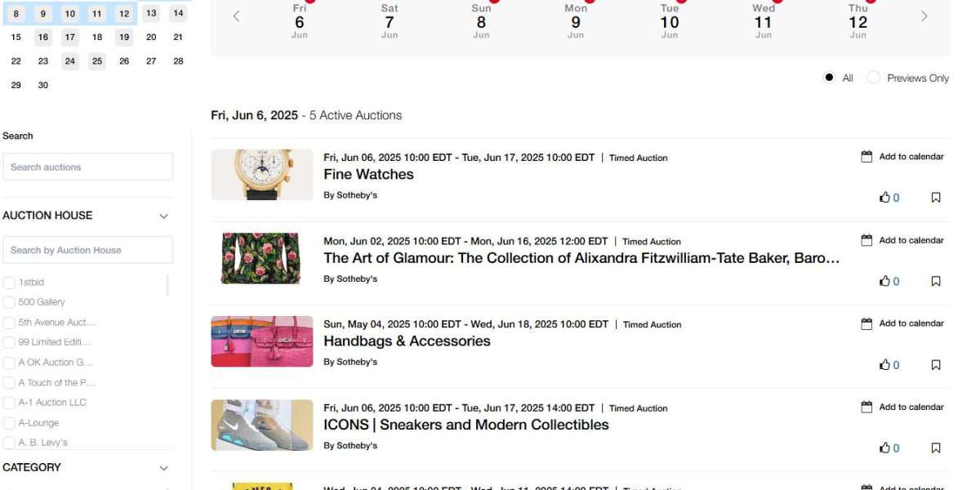Image resolution: width=980 pixels, height=490 pixels.
Task: Like The Art of Glamour auction
Action: coord(884,281)
